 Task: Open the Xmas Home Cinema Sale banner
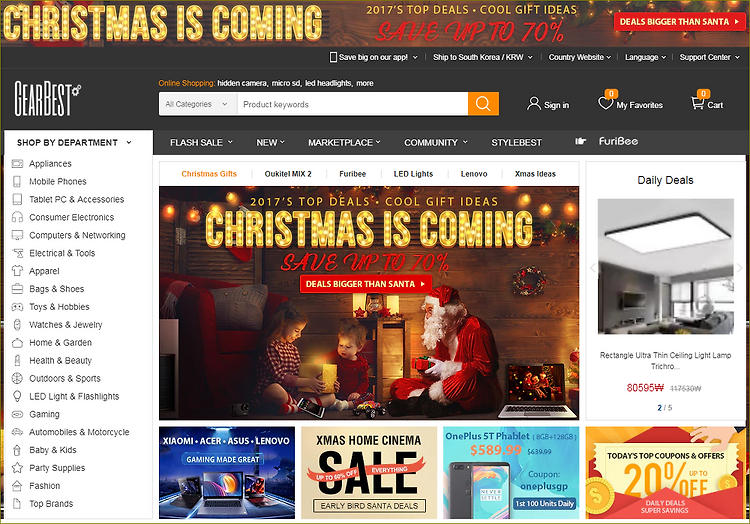(x=369, y=473)
